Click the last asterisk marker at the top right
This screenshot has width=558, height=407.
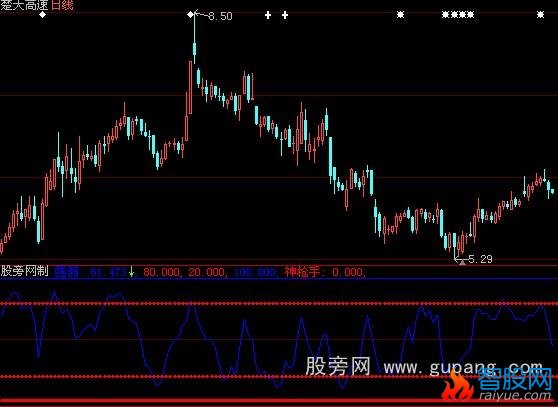[x=541, y=15]
